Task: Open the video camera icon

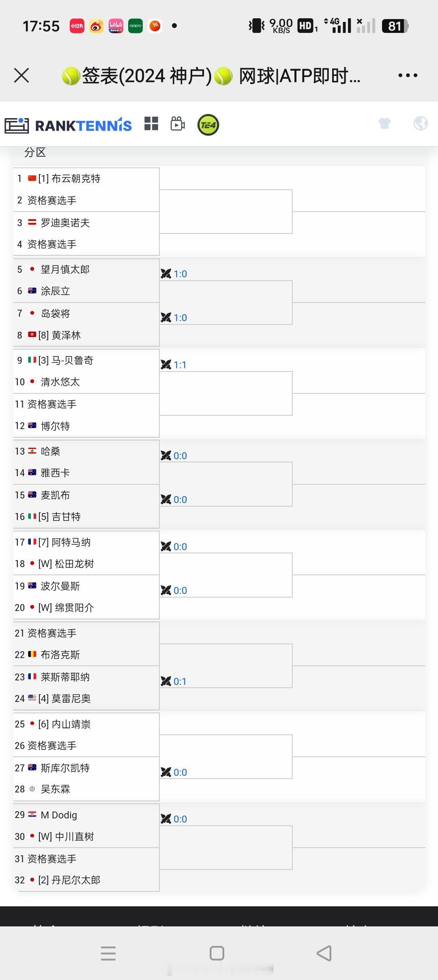Action: tap(178, 124)
